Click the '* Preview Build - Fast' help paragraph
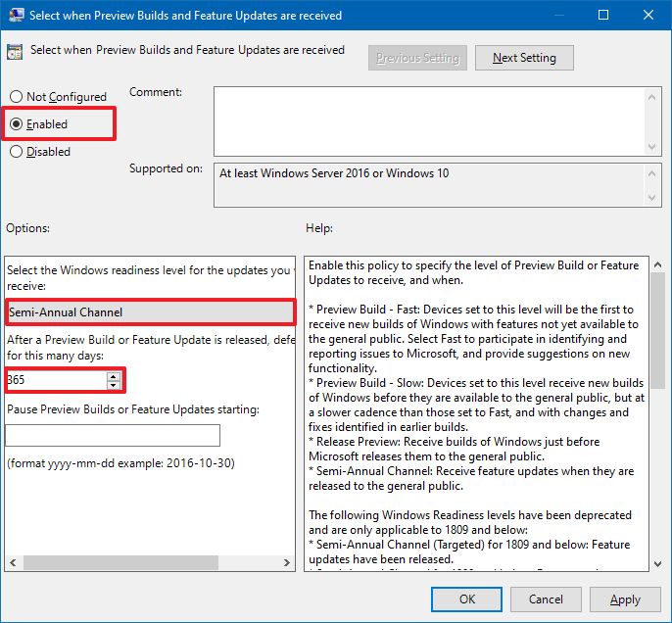 click(x=473, y=339)
